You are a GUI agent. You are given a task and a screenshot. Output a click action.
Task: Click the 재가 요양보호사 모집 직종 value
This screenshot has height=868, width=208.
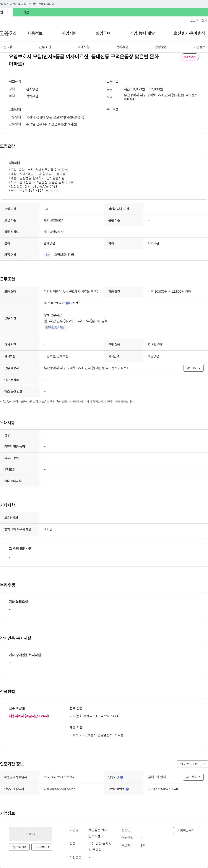tap(54, 220)
